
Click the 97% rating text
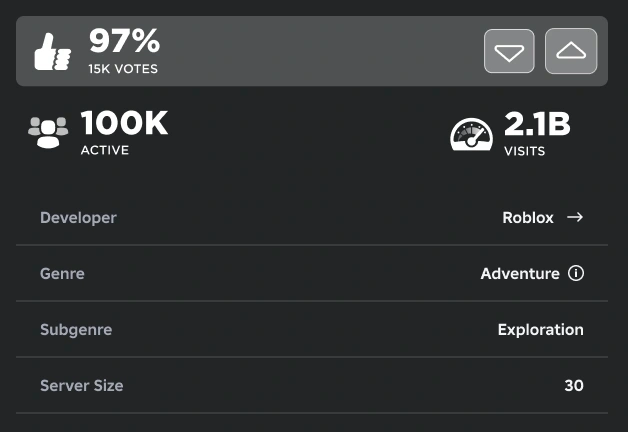pyautogui.click(x=125, y=41)
